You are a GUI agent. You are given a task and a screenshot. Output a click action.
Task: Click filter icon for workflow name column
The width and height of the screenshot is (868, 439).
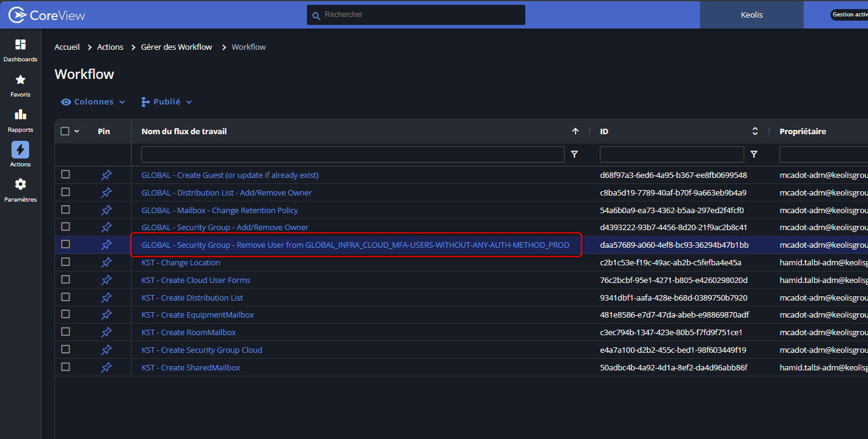[x=574, y=155]
